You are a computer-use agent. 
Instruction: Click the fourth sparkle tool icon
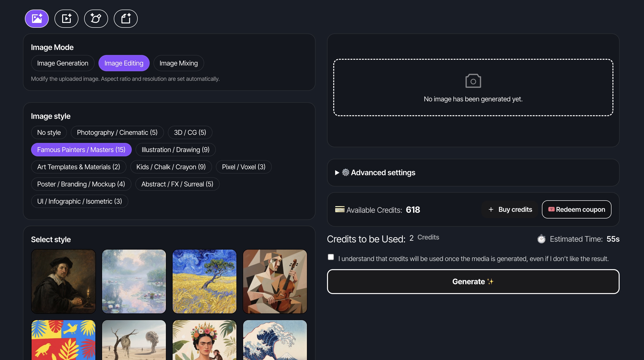(126, 18)
